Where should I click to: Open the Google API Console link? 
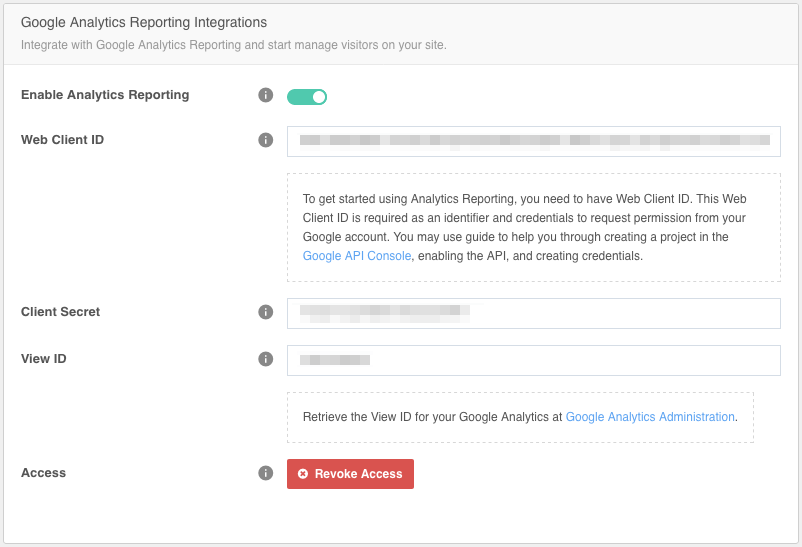(x=357, y=256)
